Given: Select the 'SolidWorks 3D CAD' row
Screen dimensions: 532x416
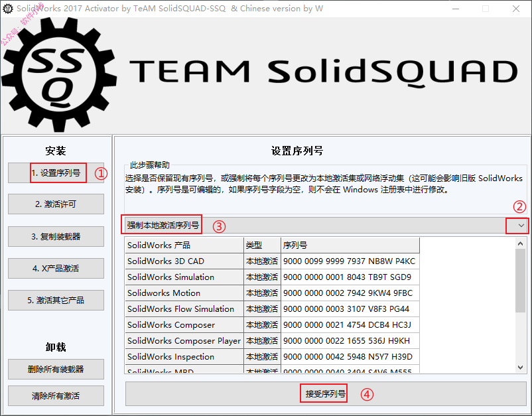Looking at the screenshot, I should coord(273,261).
